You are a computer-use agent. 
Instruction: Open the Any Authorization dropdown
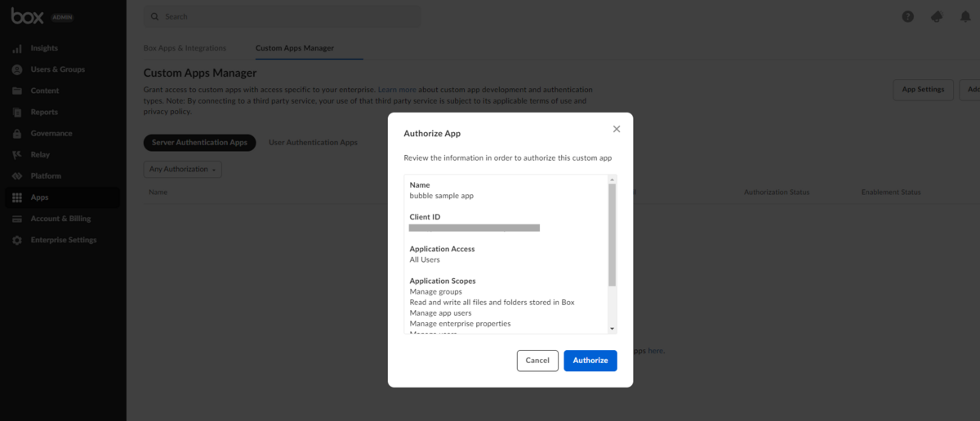(x=182, y=169)
